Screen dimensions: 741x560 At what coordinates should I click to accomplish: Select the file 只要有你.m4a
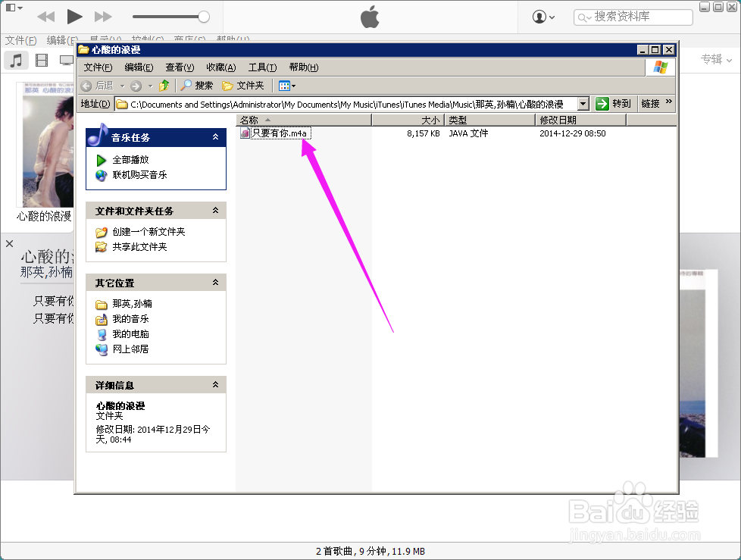click(x=280, y=133)
